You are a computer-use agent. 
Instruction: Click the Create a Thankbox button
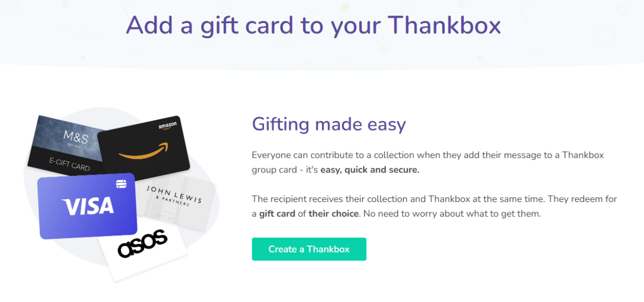click(x=309, y=249)
